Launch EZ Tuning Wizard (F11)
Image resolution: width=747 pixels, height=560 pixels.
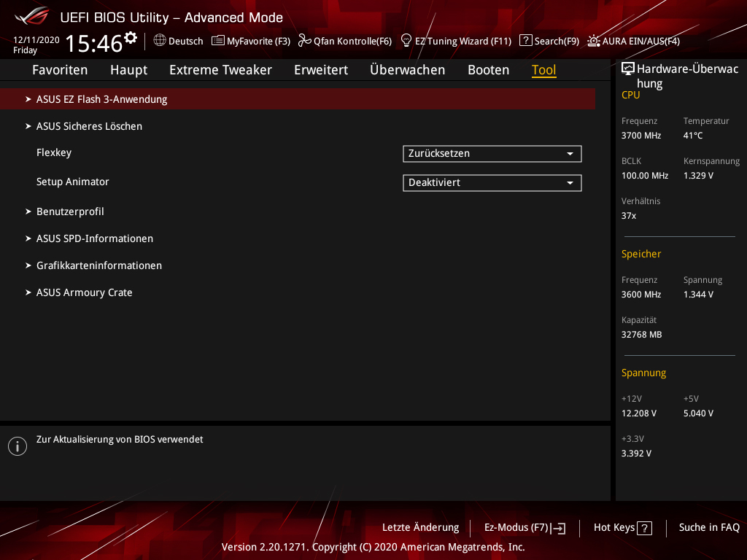[x=456, y=41]
